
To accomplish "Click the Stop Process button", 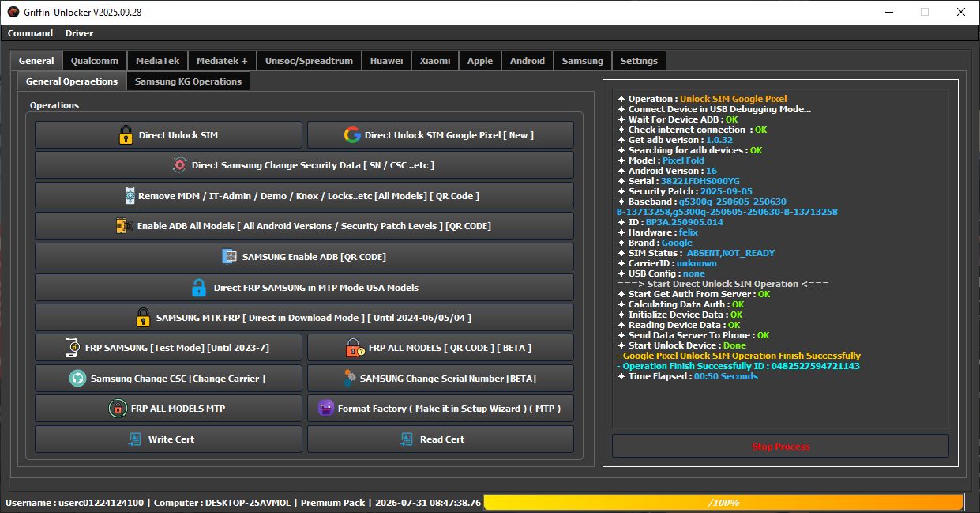I will 780,447.
